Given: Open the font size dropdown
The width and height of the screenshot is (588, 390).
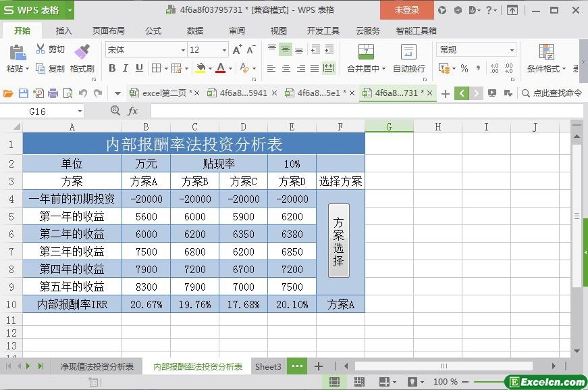Looking at the screenshot, I should (x=224, y=50).
